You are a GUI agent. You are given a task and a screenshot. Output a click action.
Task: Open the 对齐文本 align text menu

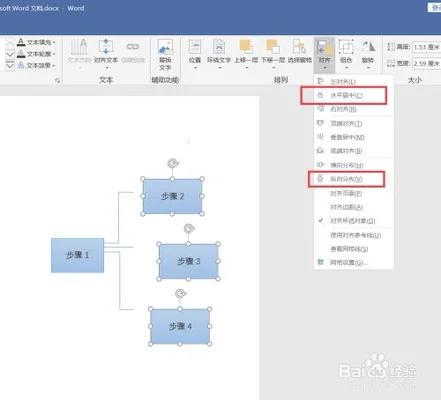pyautogui.click(x=106, y=53)
